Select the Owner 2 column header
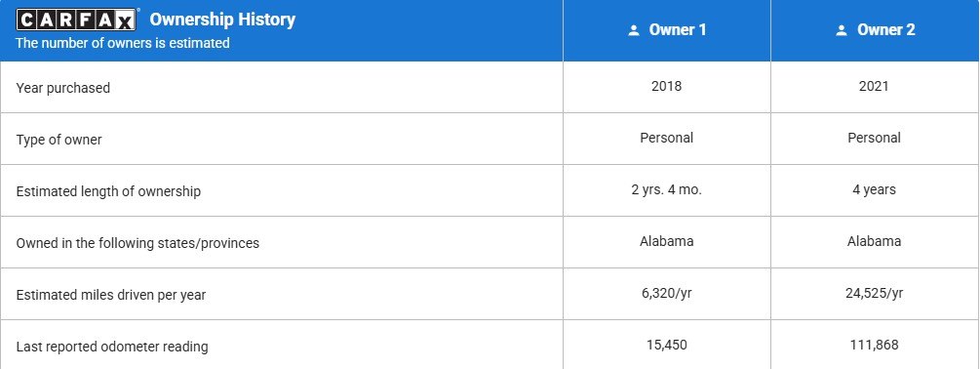The height and width of the screenshot is (369, 980). [875, 30]
